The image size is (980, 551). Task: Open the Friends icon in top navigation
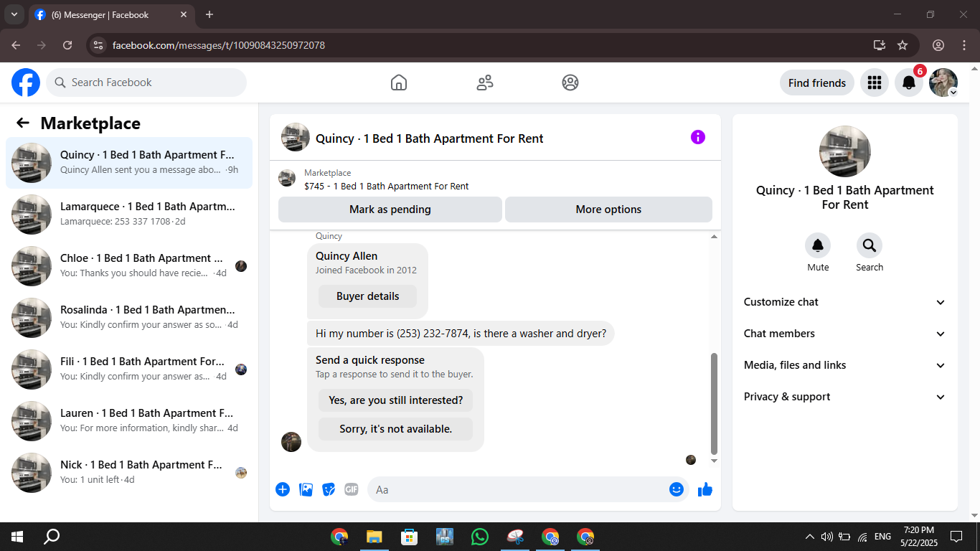485,83
